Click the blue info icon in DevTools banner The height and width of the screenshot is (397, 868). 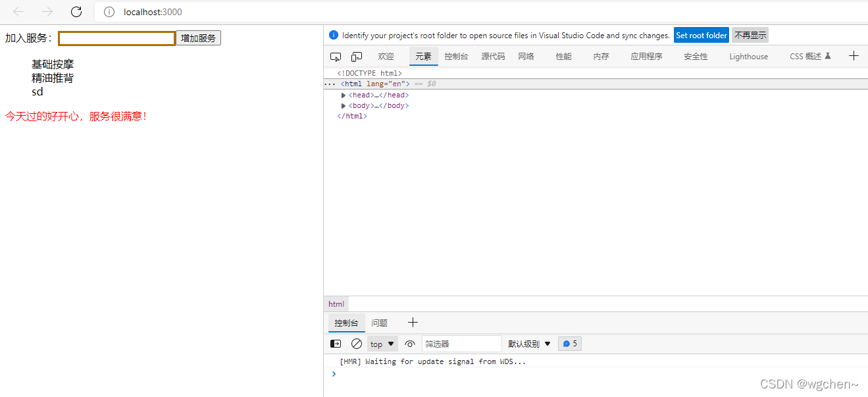coord(334,36)
